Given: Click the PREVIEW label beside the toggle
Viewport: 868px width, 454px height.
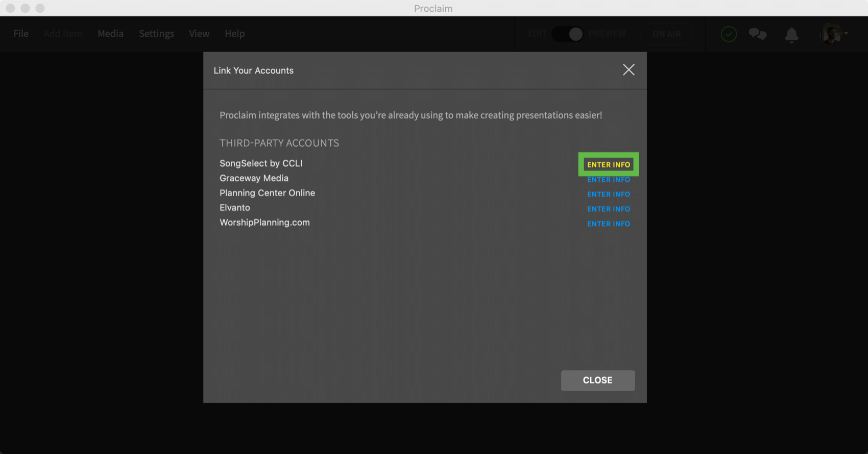Looking at the screenshot, I should (x=607, y=34).
